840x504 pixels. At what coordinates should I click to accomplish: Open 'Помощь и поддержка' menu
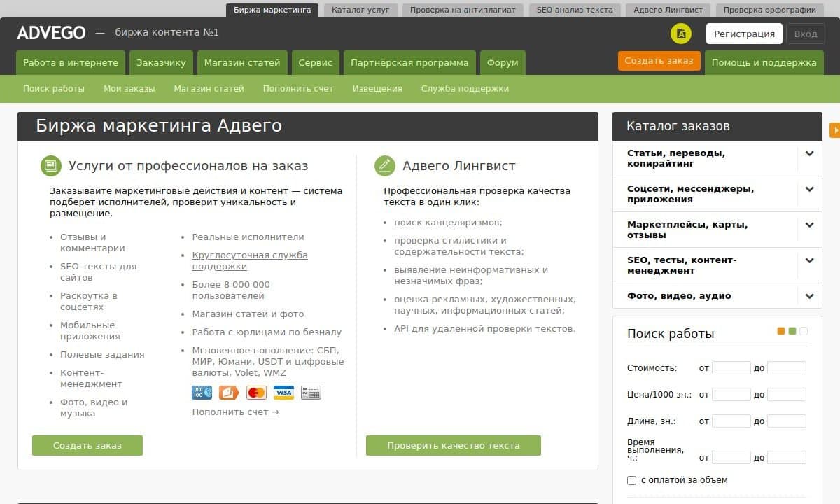764,62
